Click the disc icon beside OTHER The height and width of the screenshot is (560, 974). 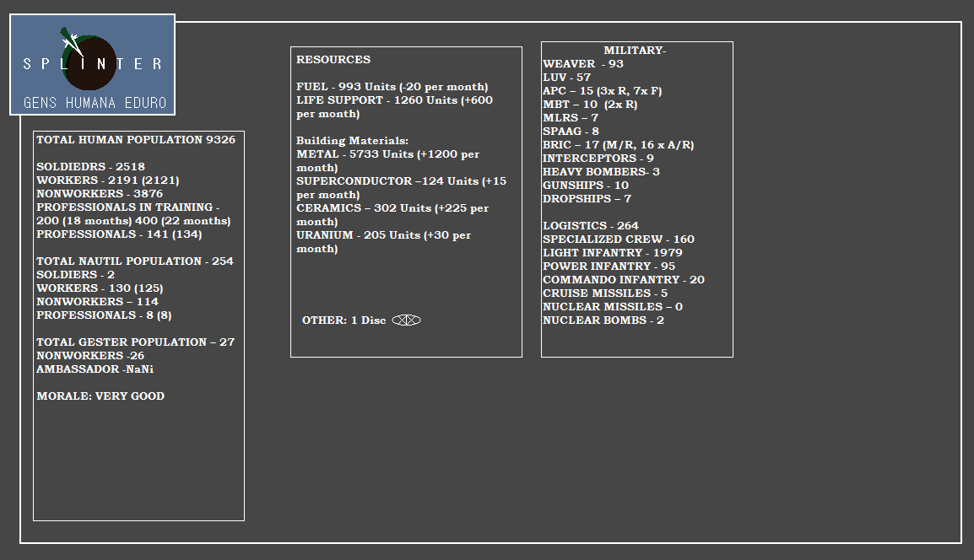coord(406,320)
